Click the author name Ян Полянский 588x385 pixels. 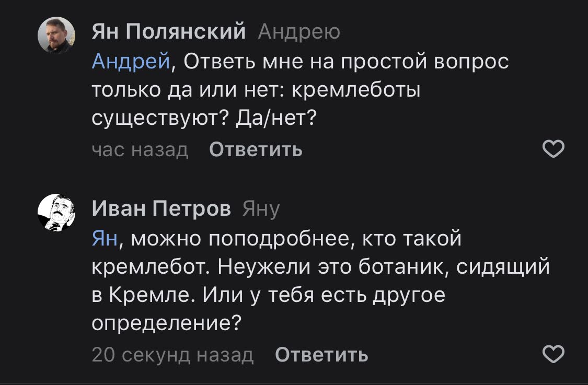pos(169,32)
